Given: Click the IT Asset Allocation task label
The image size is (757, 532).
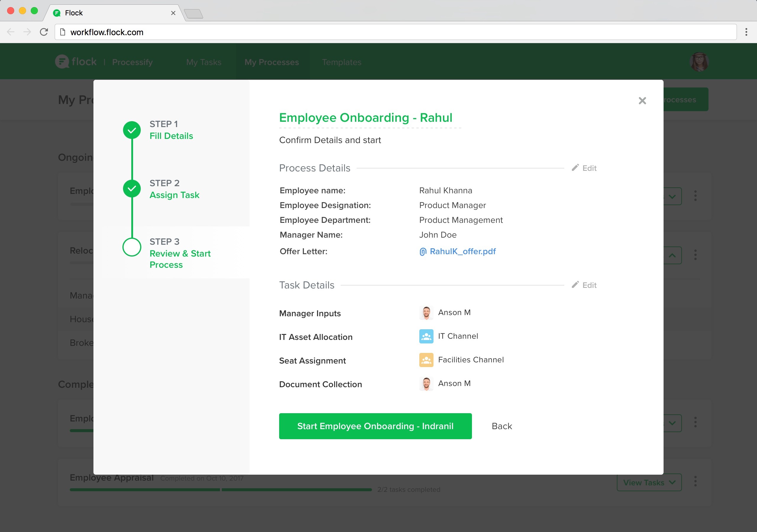Looking at the screenshot, I should click(x=316, y=337).
